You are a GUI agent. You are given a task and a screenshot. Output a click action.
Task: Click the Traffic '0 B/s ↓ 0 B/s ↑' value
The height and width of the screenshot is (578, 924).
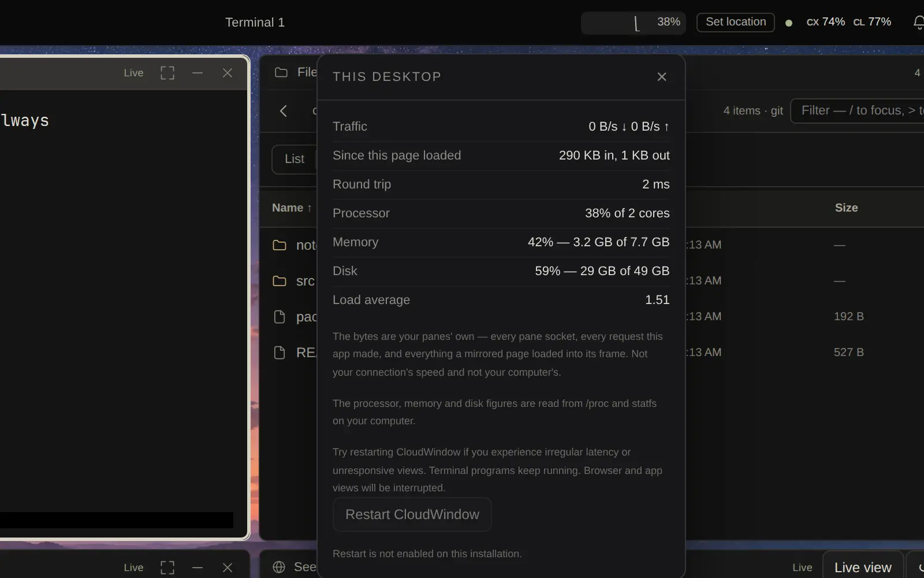pyautogui.click(x=629, y=127)
